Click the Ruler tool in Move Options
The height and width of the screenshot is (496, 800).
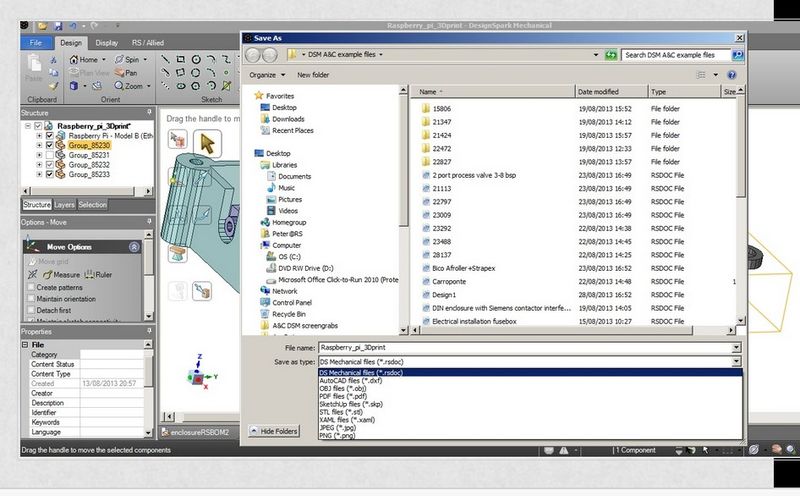point(98,275)
